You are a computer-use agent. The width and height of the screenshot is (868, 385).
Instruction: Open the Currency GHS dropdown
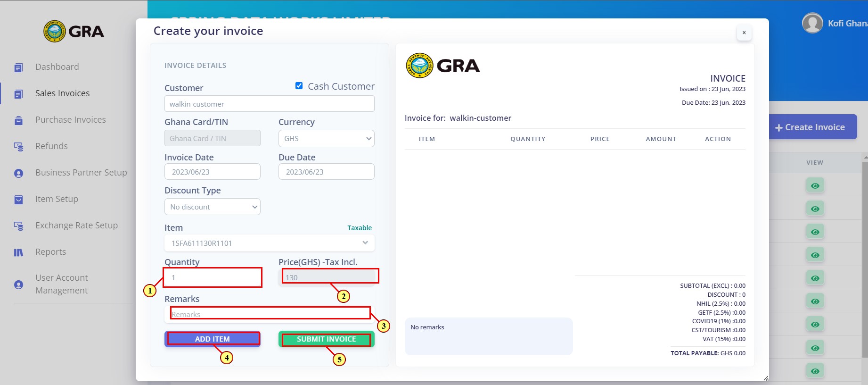[x=327, y=138]
